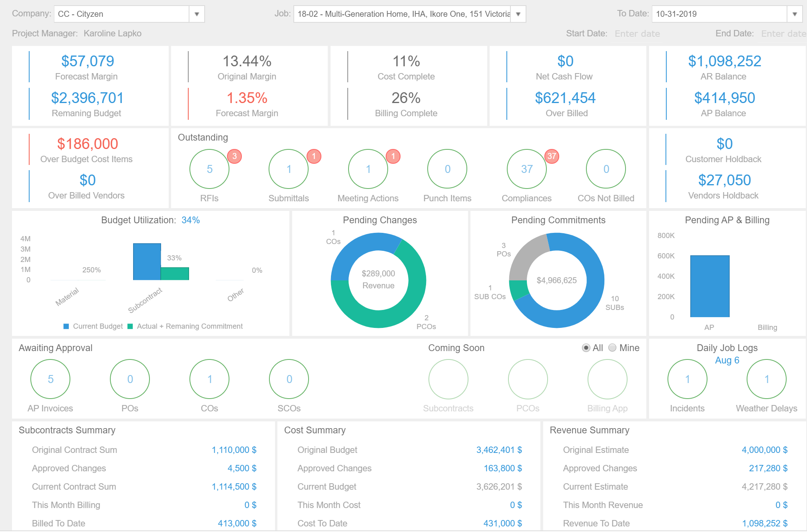
Task: Select the Submittals indicator showing 1
Action: (288, 169)
